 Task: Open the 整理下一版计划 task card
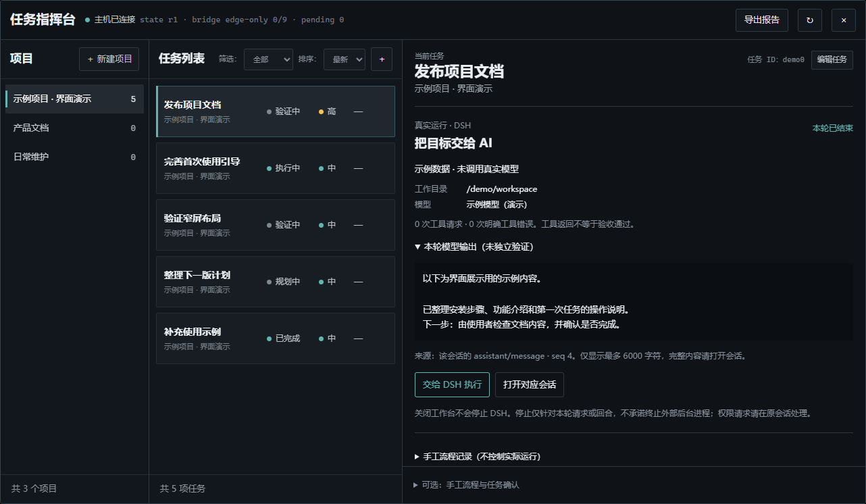tap(276, 282)
